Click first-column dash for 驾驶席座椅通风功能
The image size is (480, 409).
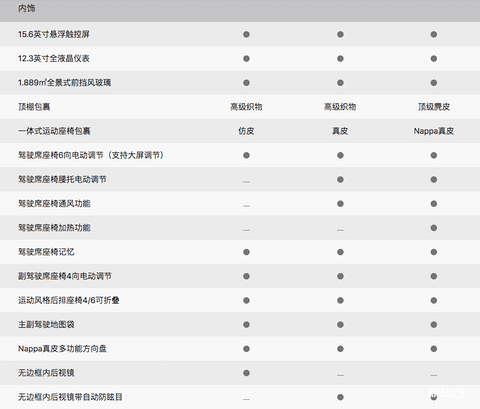[x=246, y=206]
